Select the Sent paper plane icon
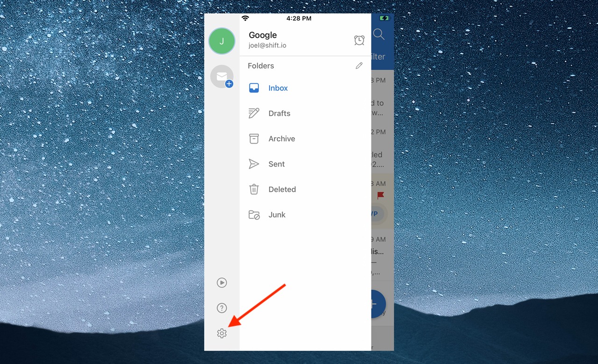The height and width of the screenshot is (364, 598). [254, 164]
